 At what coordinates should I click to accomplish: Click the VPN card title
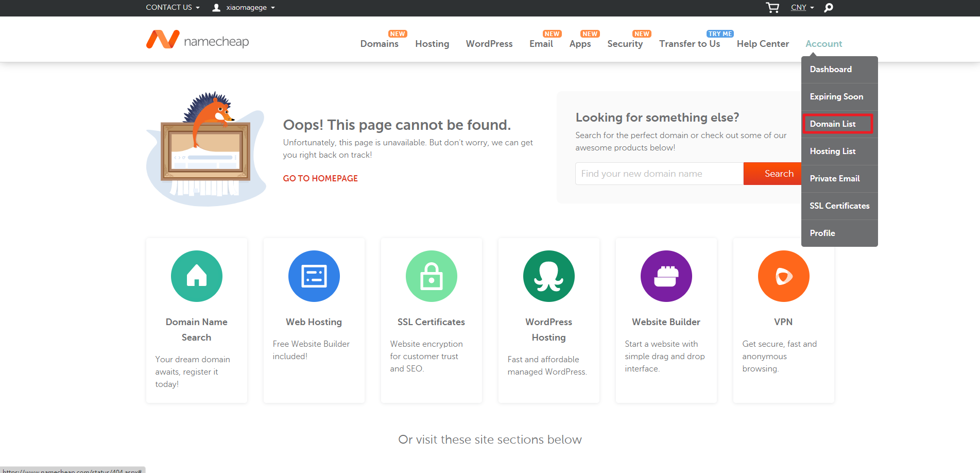pyautogui.click(x=783, y=322)
